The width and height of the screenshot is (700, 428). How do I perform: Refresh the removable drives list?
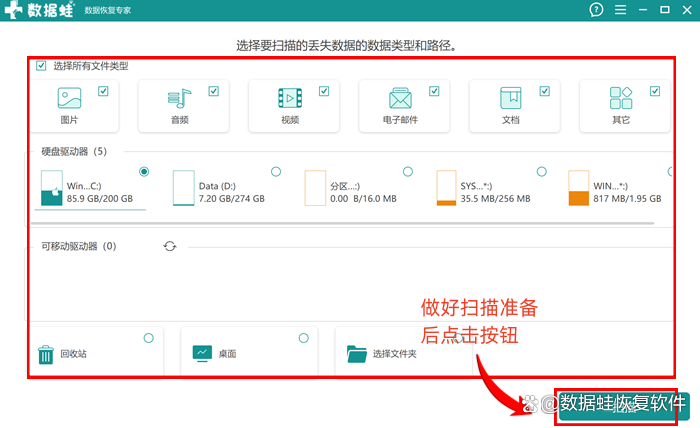(x=170, y=246)
